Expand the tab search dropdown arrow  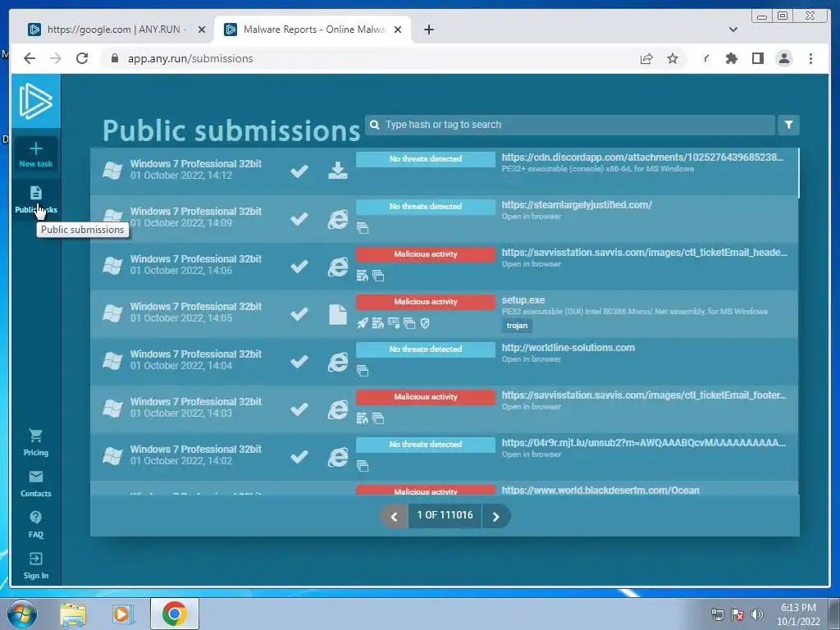click(733, 30)
